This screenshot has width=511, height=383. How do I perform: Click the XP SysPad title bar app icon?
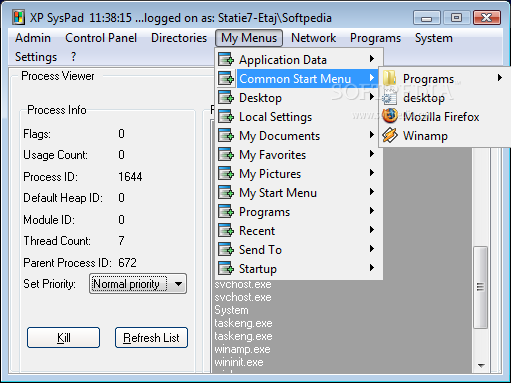click(x=18, y=18)
